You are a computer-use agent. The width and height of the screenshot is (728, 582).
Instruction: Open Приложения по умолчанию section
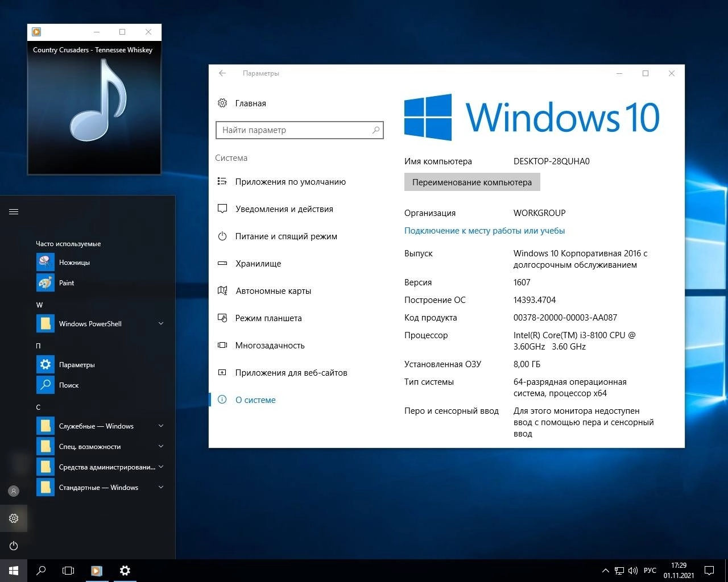click(x=291, y=182)
